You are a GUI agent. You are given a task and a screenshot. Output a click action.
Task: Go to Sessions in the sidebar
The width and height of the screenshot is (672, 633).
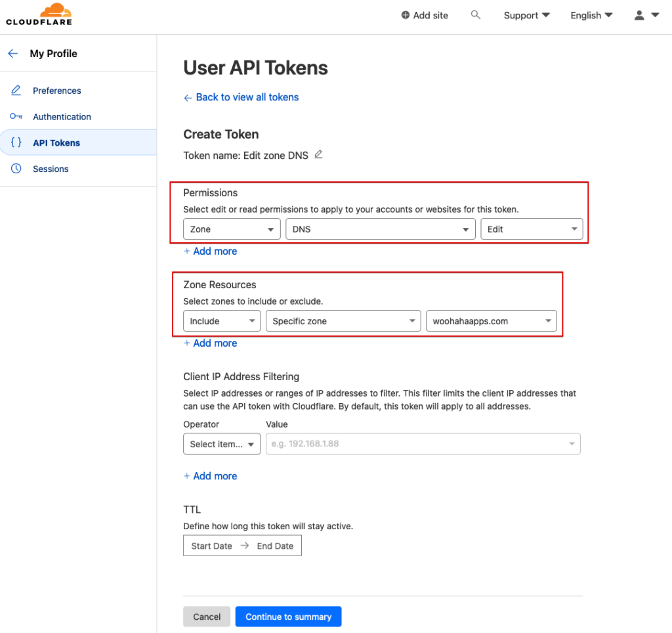click(x=51, y=169)
